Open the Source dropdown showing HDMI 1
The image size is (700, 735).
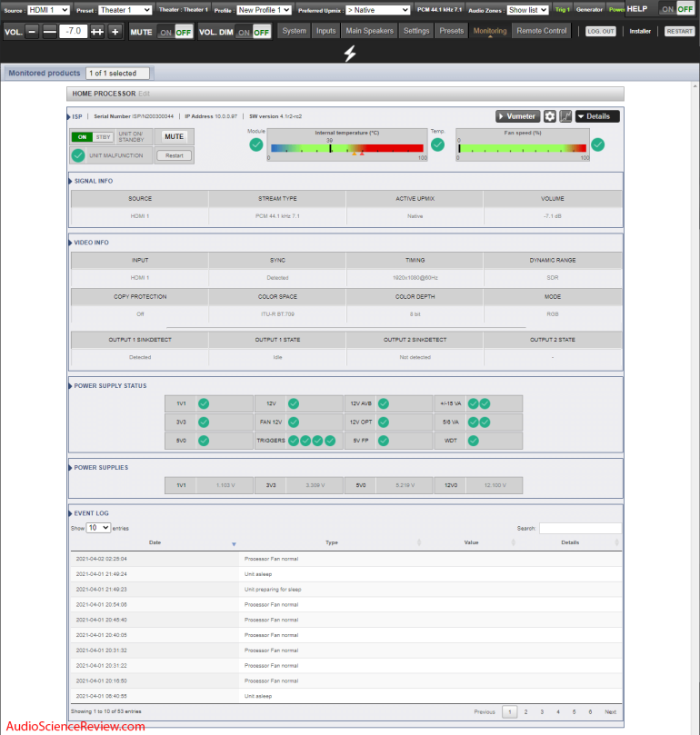[48, 9]
